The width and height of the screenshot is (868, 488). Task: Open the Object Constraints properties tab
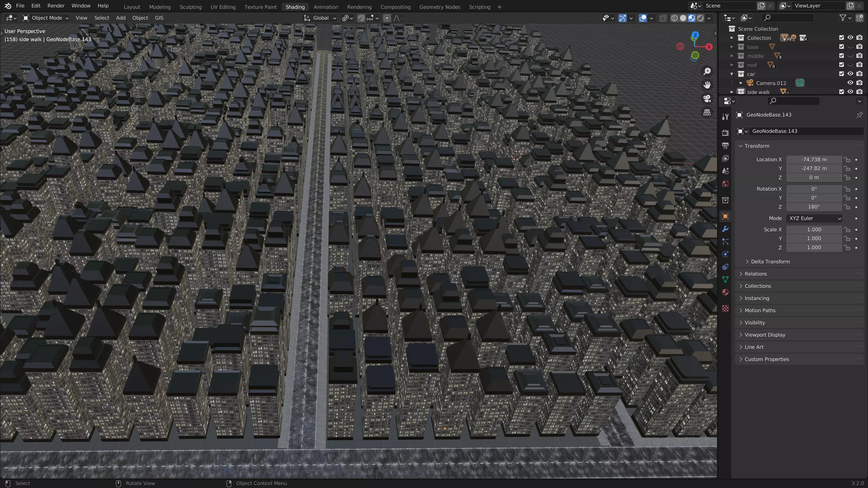725,267
